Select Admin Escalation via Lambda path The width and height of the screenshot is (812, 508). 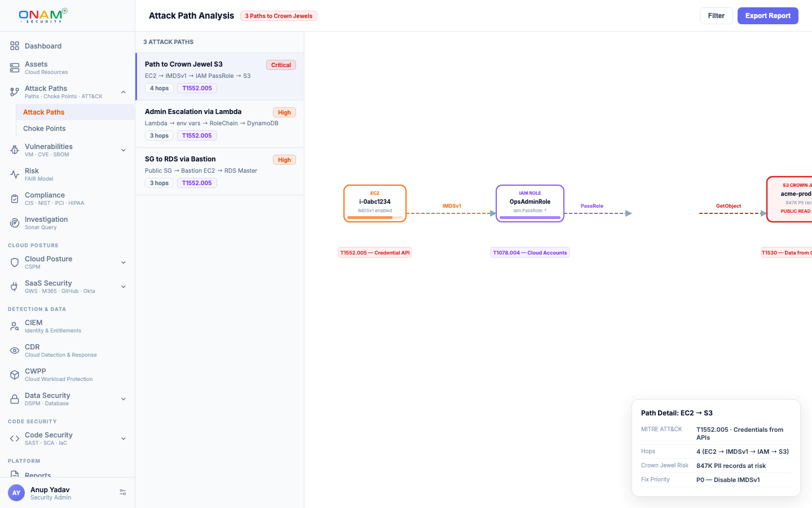tap(220, 124)
